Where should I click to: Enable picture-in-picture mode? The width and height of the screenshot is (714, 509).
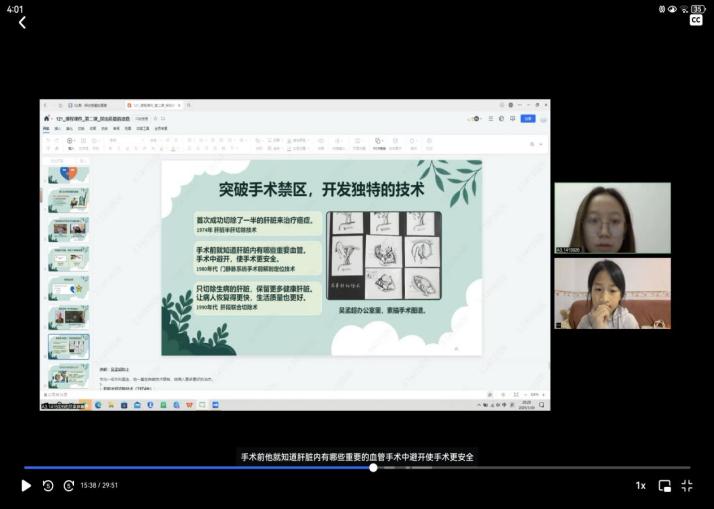coord(665,486)
